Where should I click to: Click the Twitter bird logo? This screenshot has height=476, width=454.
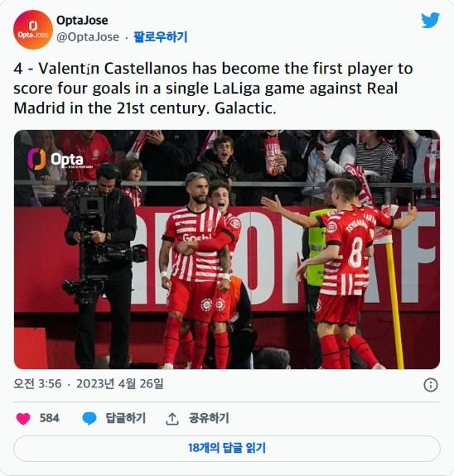430,20
